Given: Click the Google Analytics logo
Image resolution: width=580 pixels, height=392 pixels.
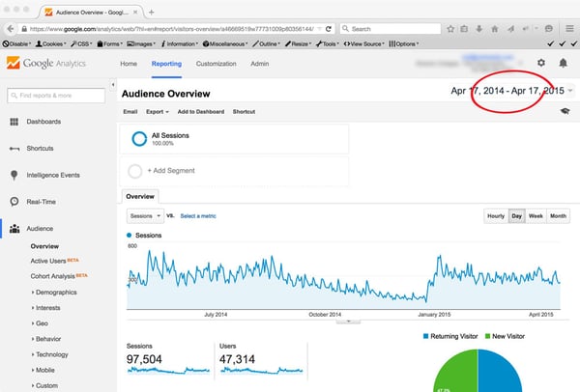Looking at the screenshot, I should coord(46,64).
